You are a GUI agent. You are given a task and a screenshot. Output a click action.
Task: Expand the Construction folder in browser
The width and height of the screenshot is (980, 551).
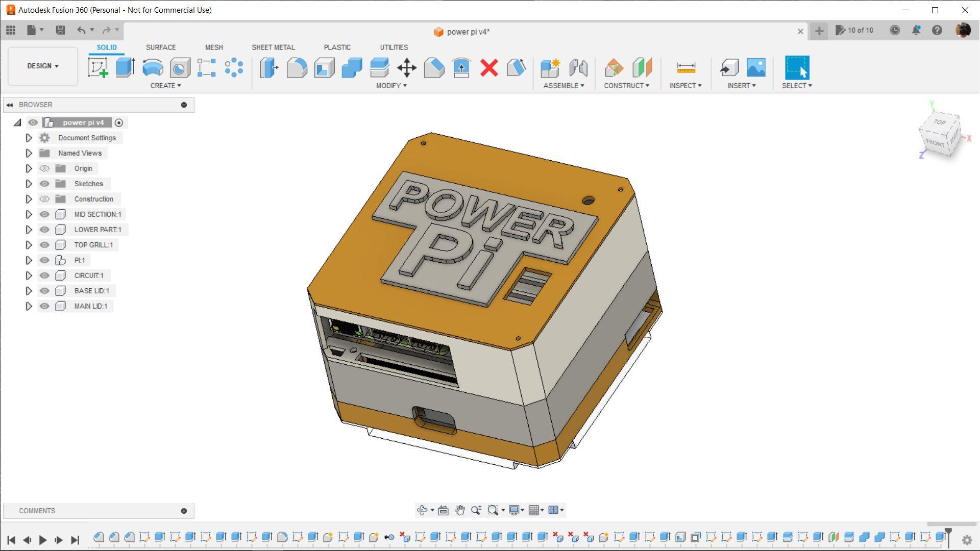(x=28, y=198)
